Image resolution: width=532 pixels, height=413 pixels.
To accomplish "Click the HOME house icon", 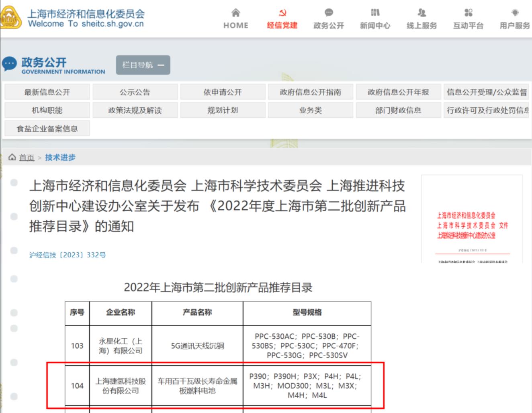I will tap(235, 13).
